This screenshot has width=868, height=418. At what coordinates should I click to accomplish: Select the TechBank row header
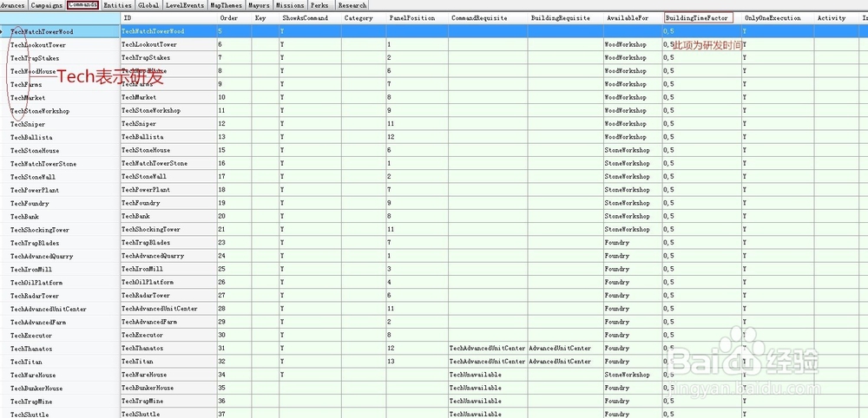[x=60, y=217]
